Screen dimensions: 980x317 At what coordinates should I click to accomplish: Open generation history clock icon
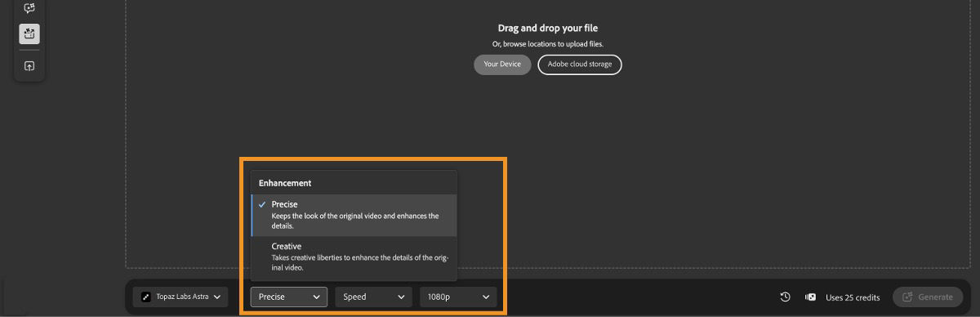point(785,297)
